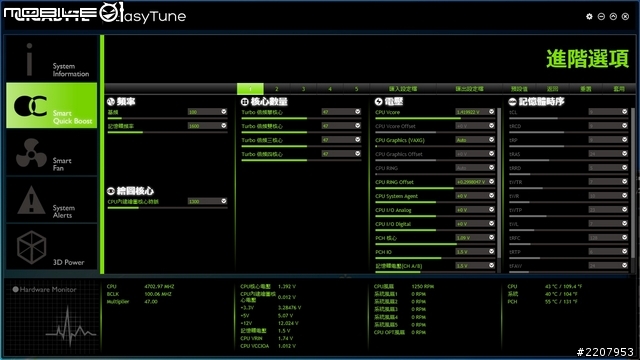Open the 基頻 base clock dropdown
Viewport: 640px width, 360px height.
click(x=224, y=111)
